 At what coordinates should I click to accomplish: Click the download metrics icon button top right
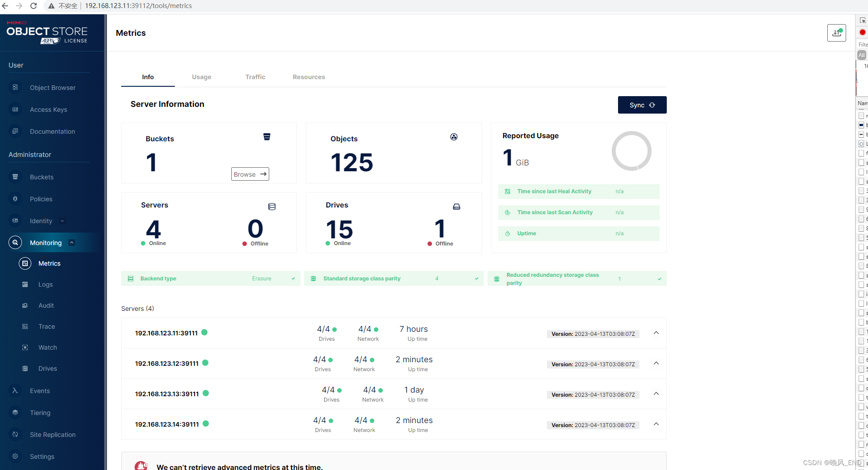pyautogui.click(x=836, y=33)
